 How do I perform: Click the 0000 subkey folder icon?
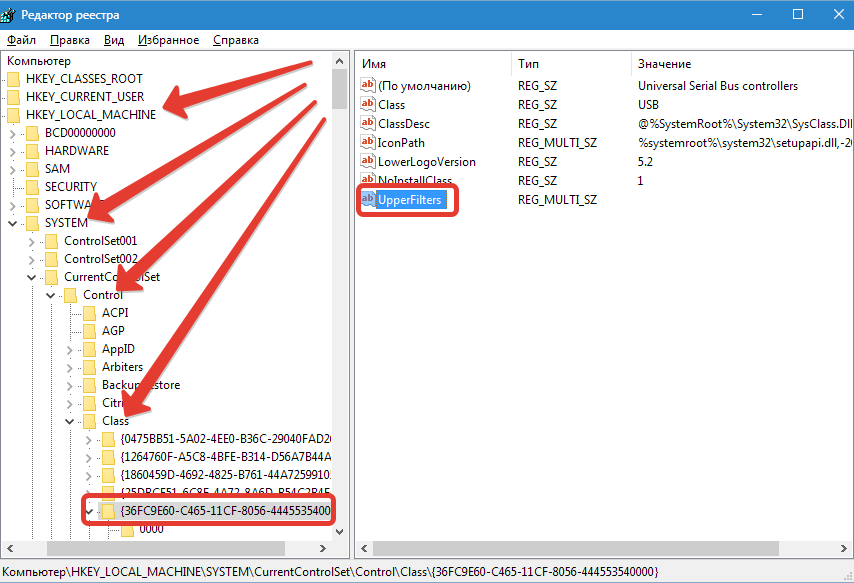[x=127, y=530]
